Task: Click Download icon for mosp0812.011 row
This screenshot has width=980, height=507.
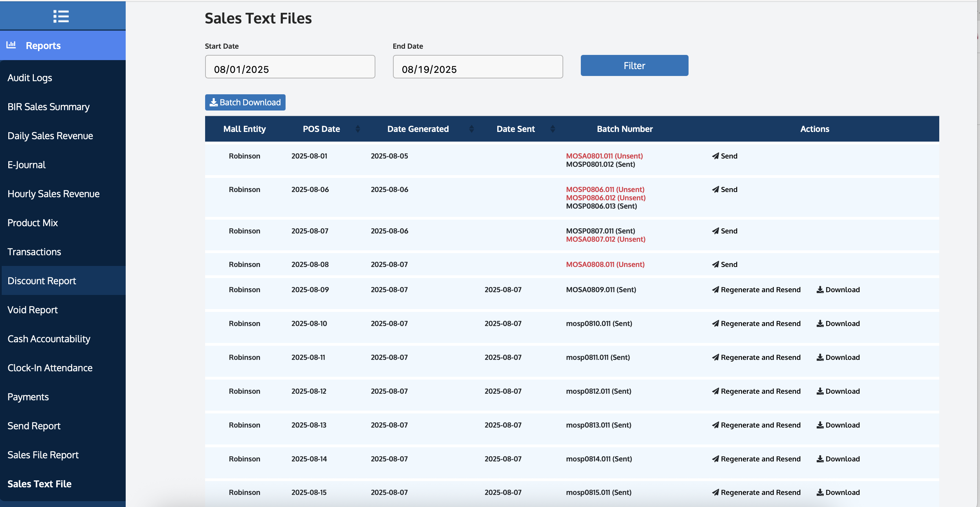Action: click(820, 391)
